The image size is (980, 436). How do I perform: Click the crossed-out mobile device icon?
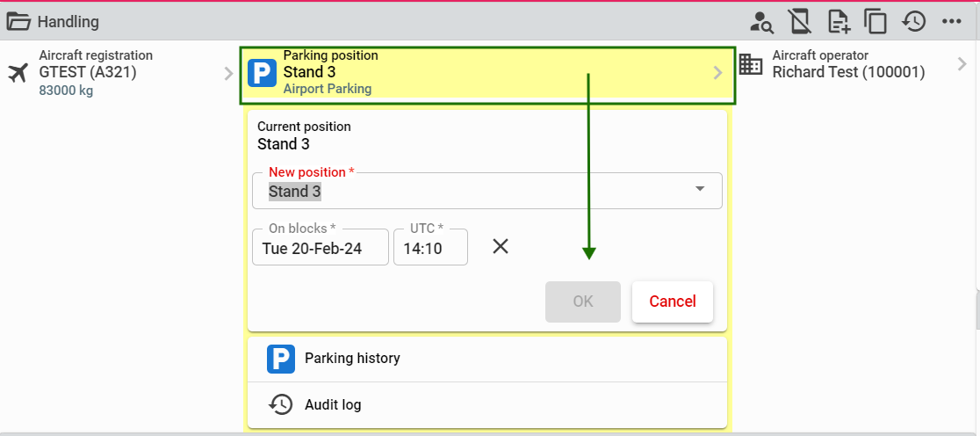800,22
